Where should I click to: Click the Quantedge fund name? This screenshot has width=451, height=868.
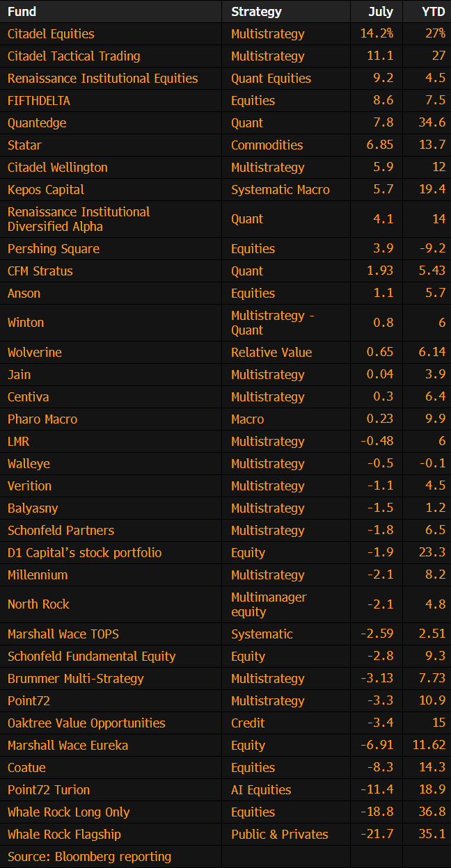coord(37,123)
